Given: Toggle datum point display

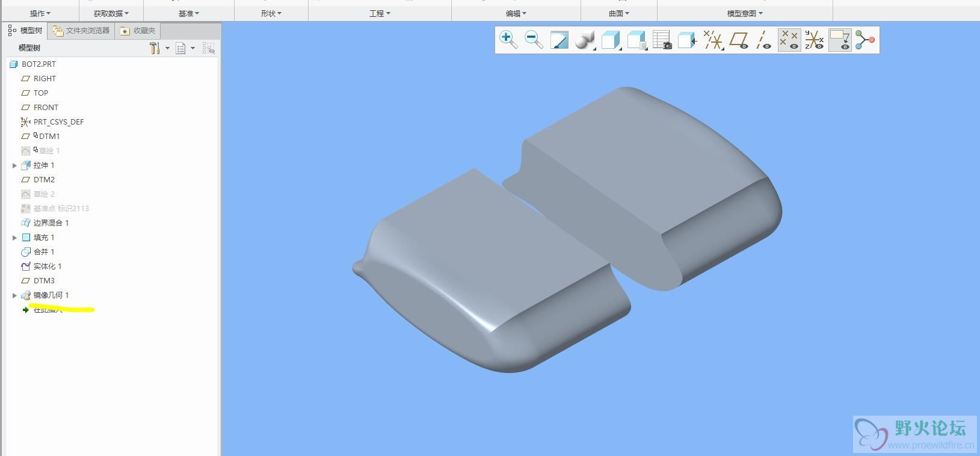Looking at the screenshot, I should (789, 40).
